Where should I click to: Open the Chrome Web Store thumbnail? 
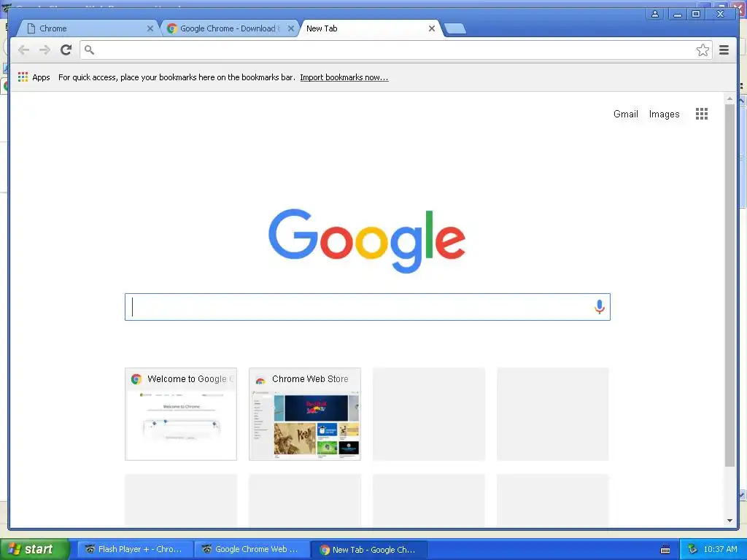[x=305, y=414]
